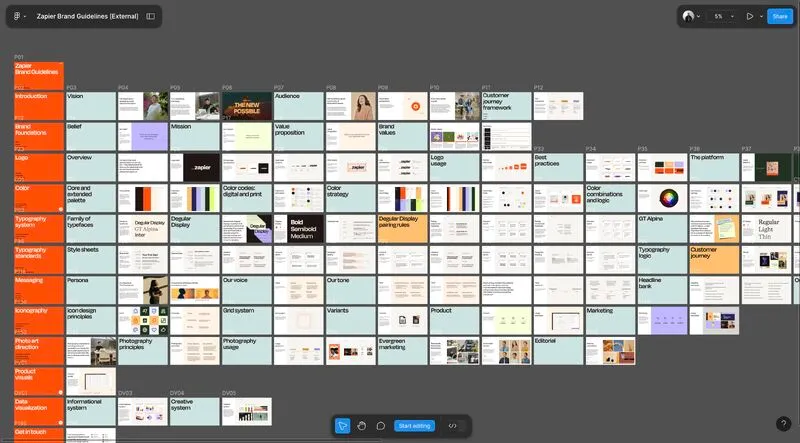
Task: Toggle the sidebar panel icon beside file name
Action: (x=151, y=16)
